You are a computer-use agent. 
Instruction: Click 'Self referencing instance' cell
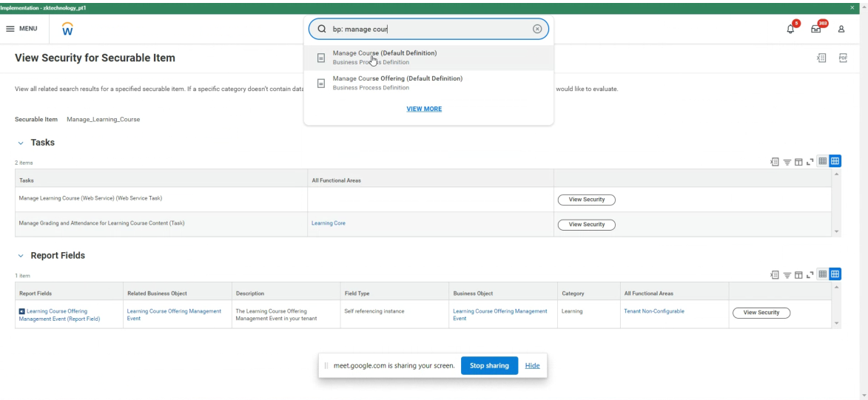point(374,311)
